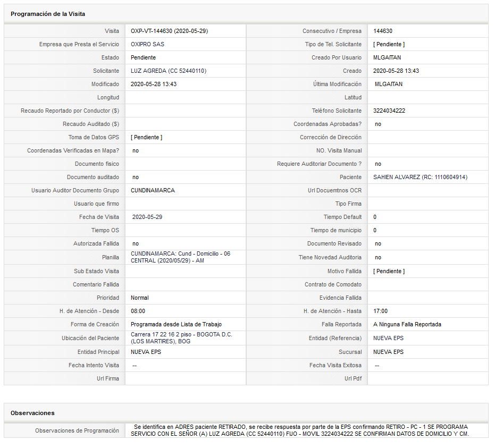Select Usuario Auditor Documento Grupo CUNDINAMARCA value
Screen dimensions: 494x448
[153, 190]
